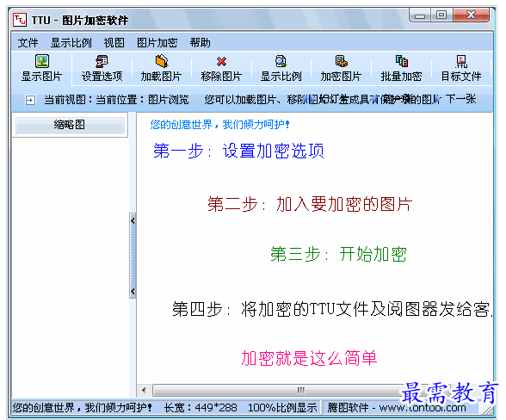The height and width of the screenshot is (420, 506).
Task: Click the 长宽：449*288 status text
Action: tap(201, 408)
